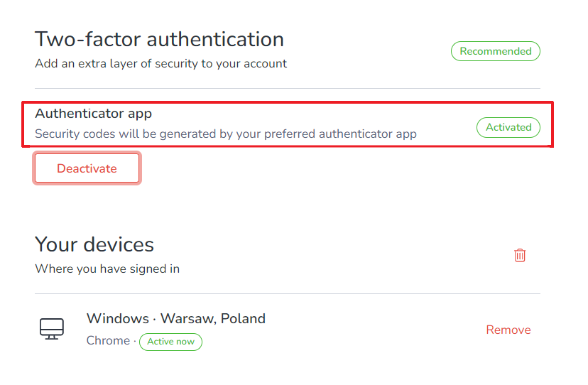Click the desktop monitor device icon
The height and width of the screenshot is (385, 588).
click(x=52, y=329)
